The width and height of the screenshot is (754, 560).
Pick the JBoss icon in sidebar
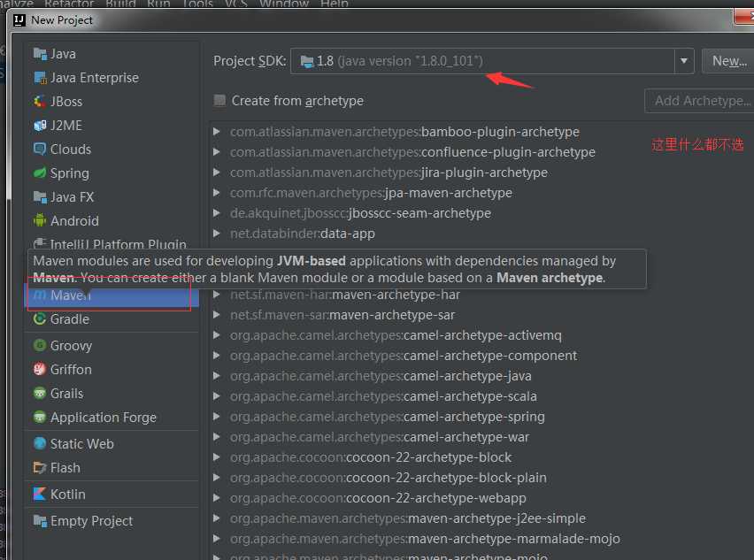pyautogui.click(x=40, y=102)
